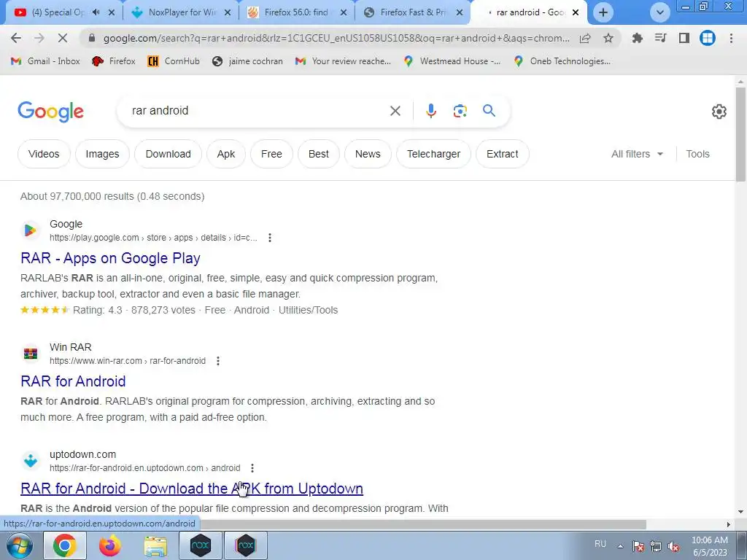Bookmark this page with the star icon

[x=608, y=38]
